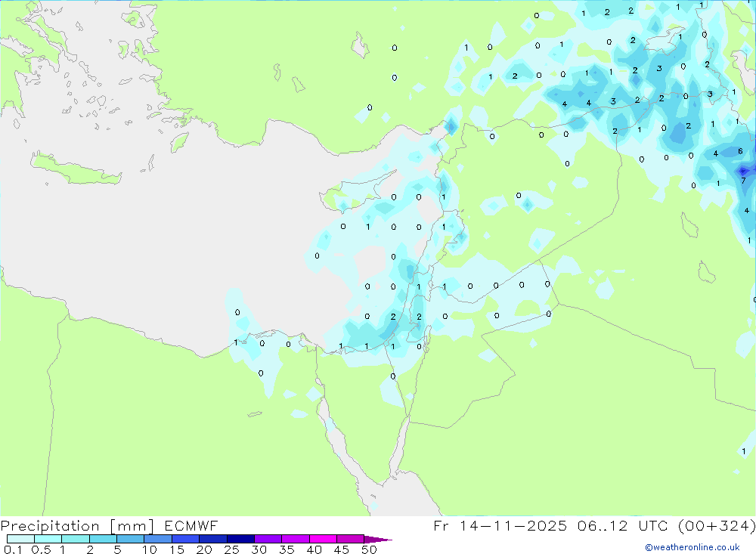Click the '(00+324)' forecast offset text
Viewport: 756px width, 554px height.
tap(717, 525)
